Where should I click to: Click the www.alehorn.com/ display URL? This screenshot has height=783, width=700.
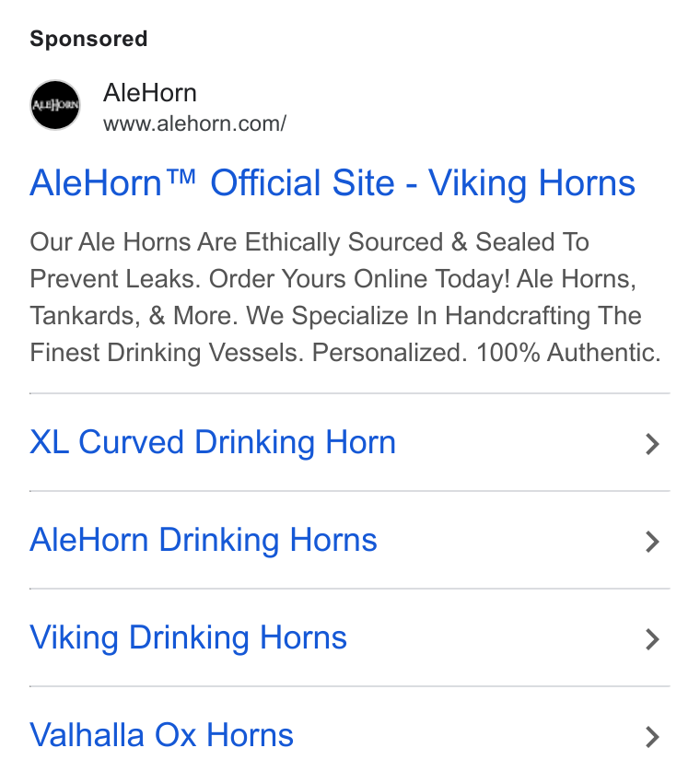(x=194, y=123)
